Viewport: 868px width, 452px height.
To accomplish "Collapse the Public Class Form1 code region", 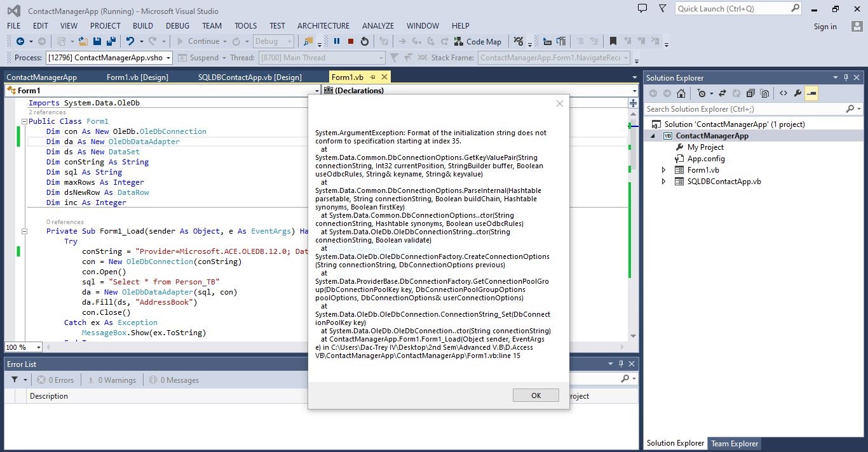I will pyautogui.click(x=24, y=121).
